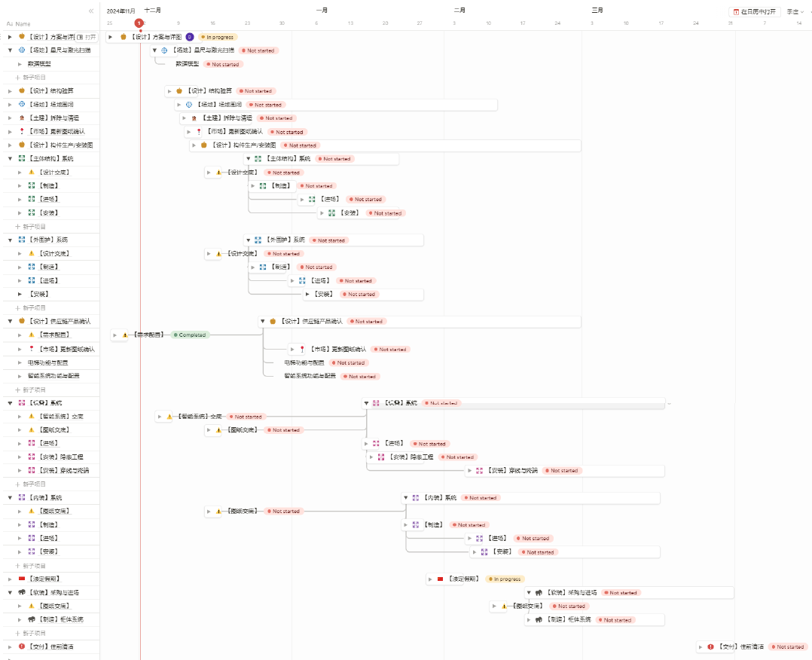
Task: Click calendar icon in 在日历中打开 button
Action: (x=736, y=12)
